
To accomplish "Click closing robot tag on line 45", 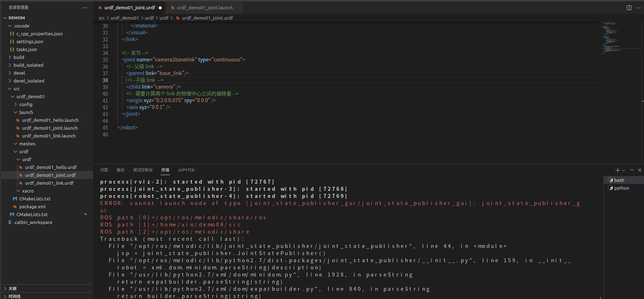I will tap(127, 128).
